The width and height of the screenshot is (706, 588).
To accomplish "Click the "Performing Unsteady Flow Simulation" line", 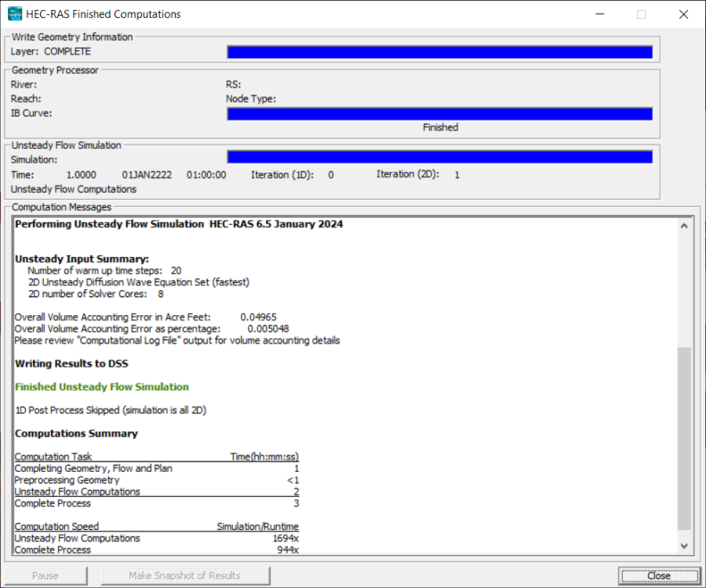I will coord(179,224).
